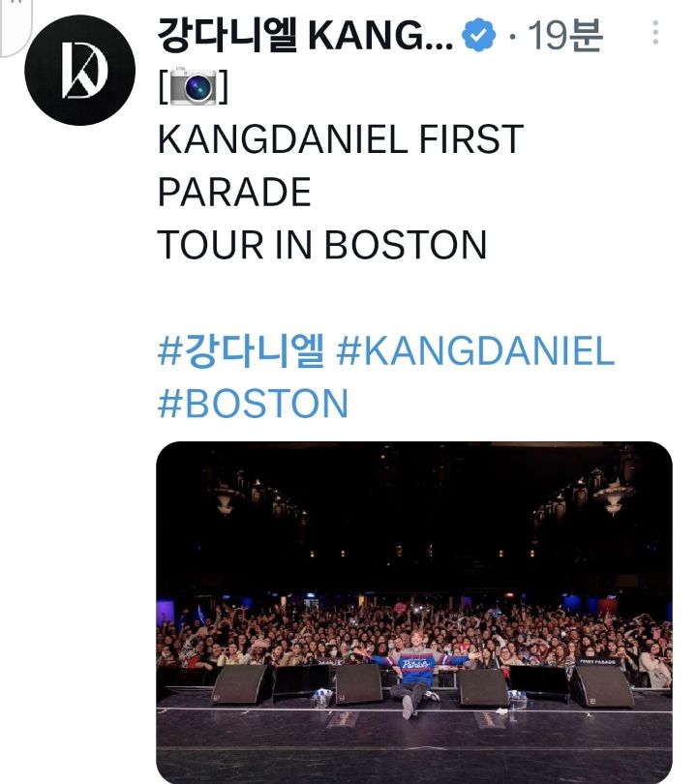Click the right chandelier in the photo
The image size is (697, 784).
pos(614,494)
